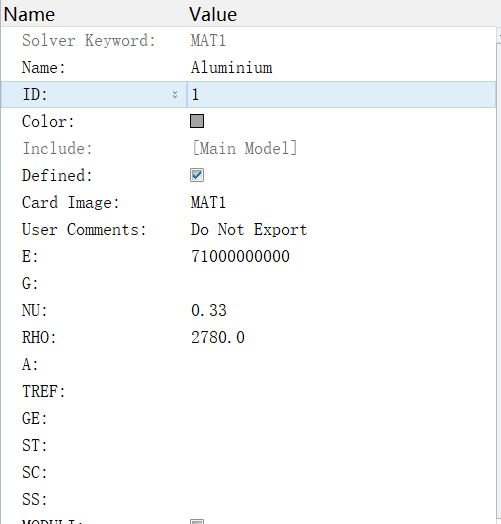
Task: Edit the NU value 0.33
Action: coord(209,310)
